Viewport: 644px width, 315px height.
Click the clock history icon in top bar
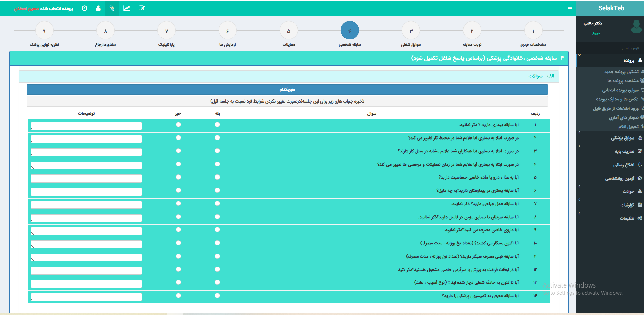tap(84, 8)
